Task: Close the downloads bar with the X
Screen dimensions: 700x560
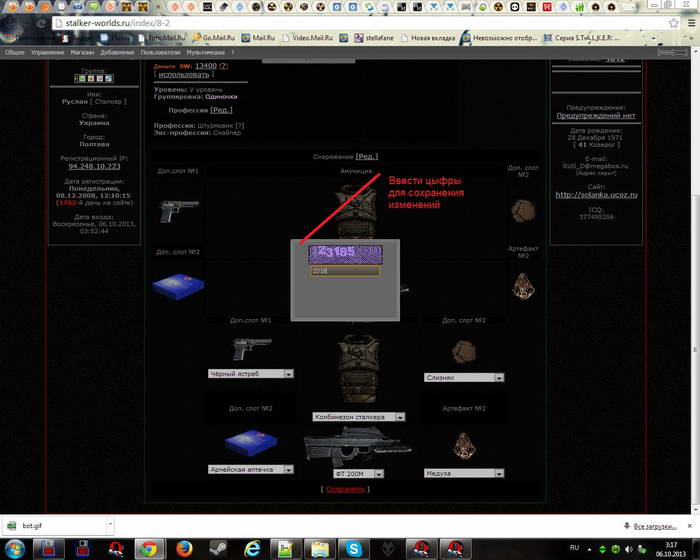Action: [x=690, y=526]
